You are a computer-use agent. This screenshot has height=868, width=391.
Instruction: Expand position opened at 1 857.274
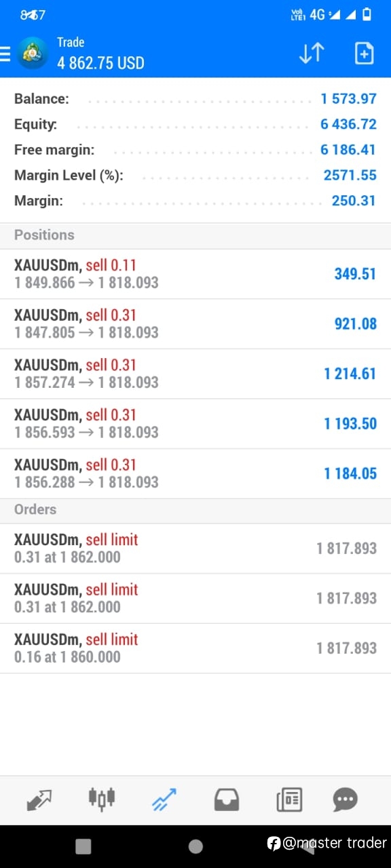(x=195, y=374)
